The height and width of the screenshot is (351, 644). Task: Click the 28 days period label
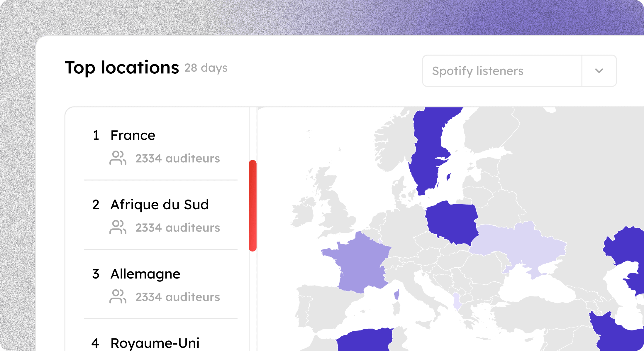coord(206,68)
